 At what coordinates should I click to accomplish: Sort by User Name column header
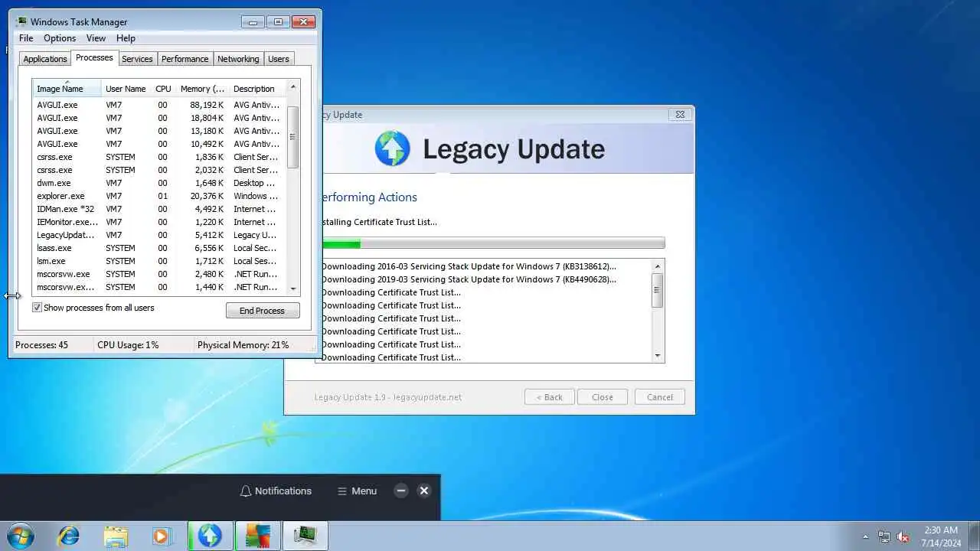126,89
